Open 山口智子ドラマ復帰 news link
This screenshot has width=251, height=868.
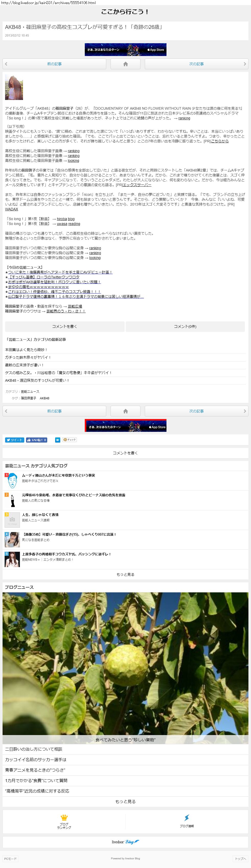click(x=76, y=297)
